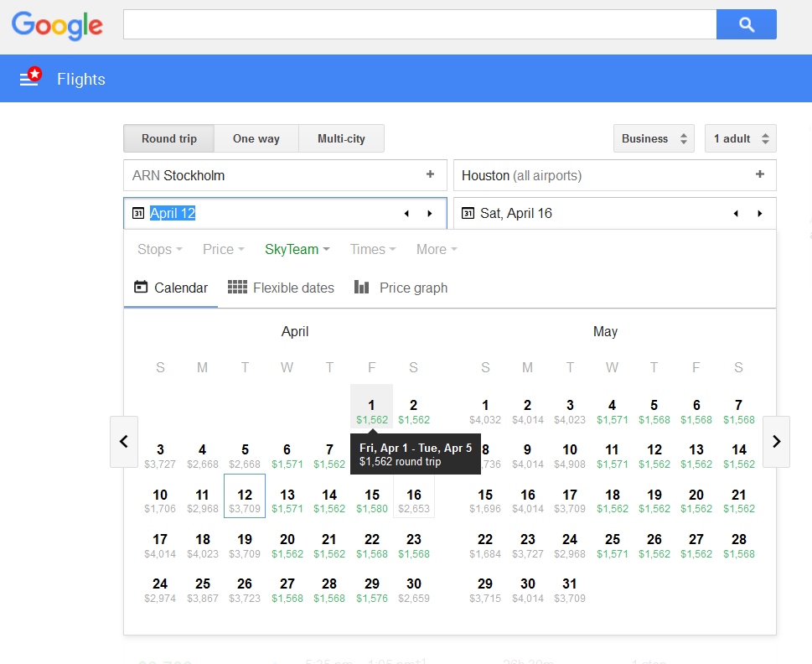Click into the Google search box
812x664 pixels.
point(419,24)
